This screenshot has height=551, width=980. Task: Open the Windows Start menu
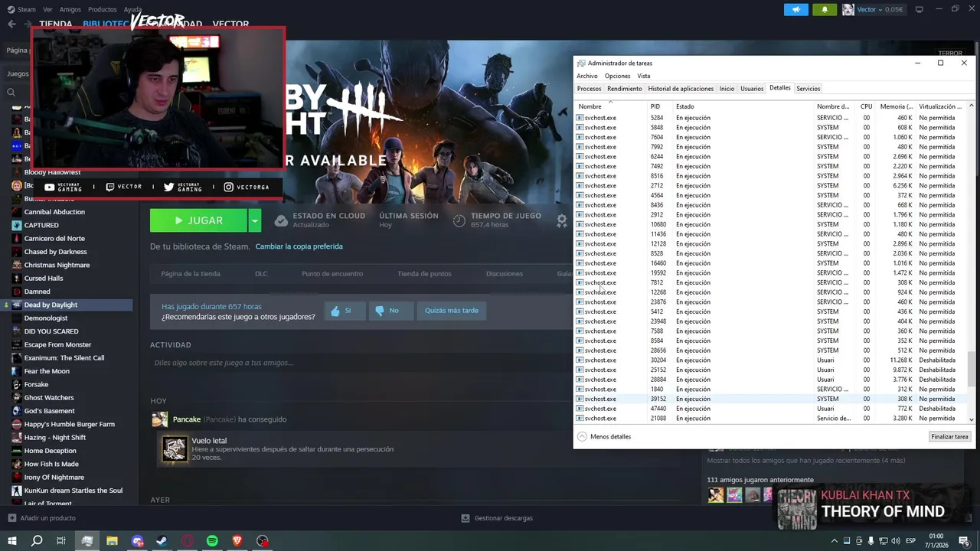point(11,540)
